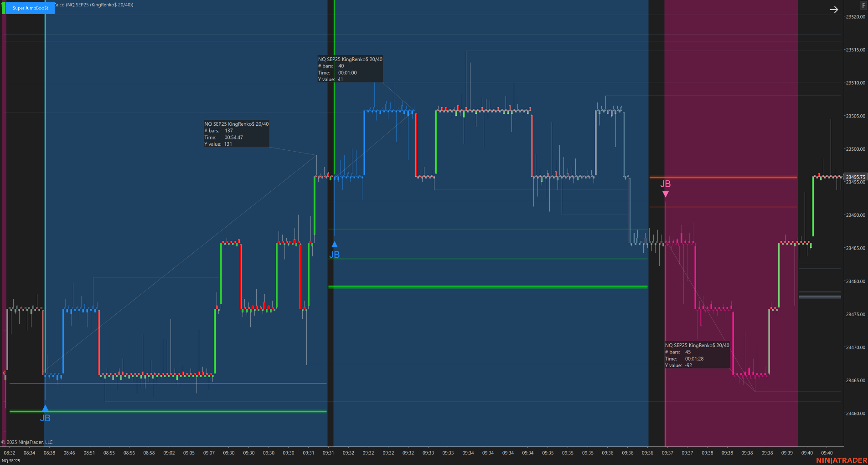Select the ruler box showing 137 bars
The height and width of the screenshot is (465, 868).
(236, 134)
